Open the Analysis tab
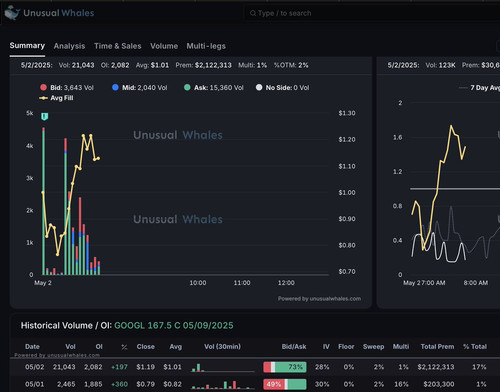500x392 pixels. pos(69,46)
